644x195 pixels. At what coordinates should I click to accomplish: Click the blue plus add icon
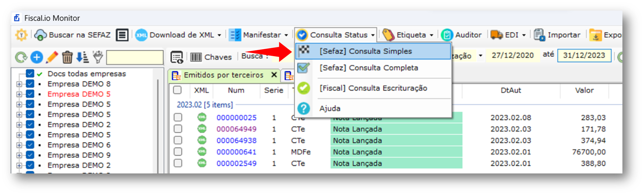pos(37,57)
